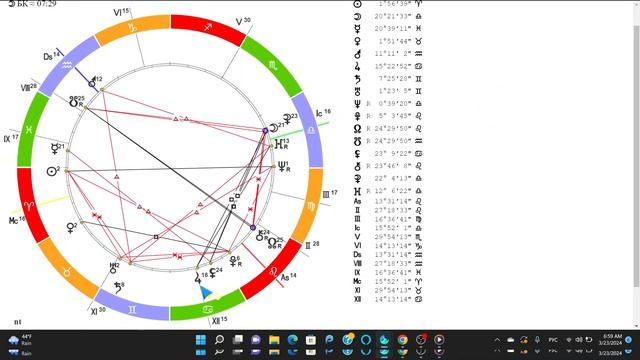Open the clock and date 3/23/2024
The width and height of the screenshot is (640, 360).
pyautogui.click(x=610, y=340)
